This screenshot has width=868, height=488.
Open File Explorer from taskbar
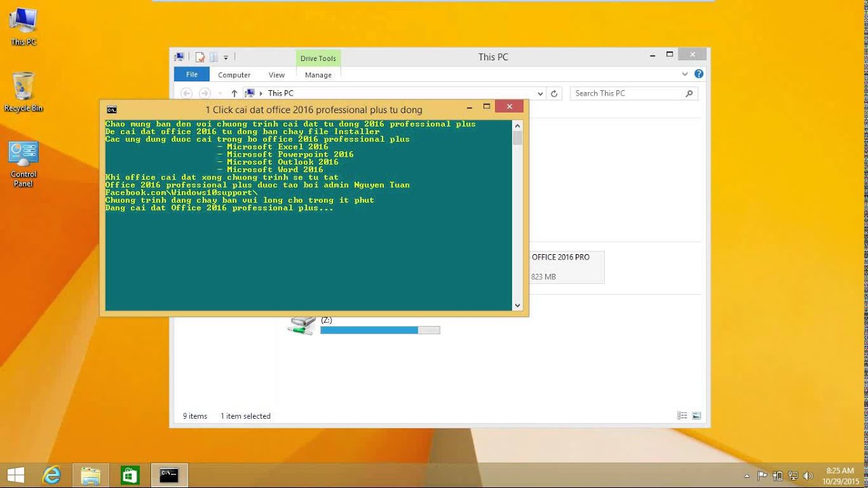click(x=90, y=475)
